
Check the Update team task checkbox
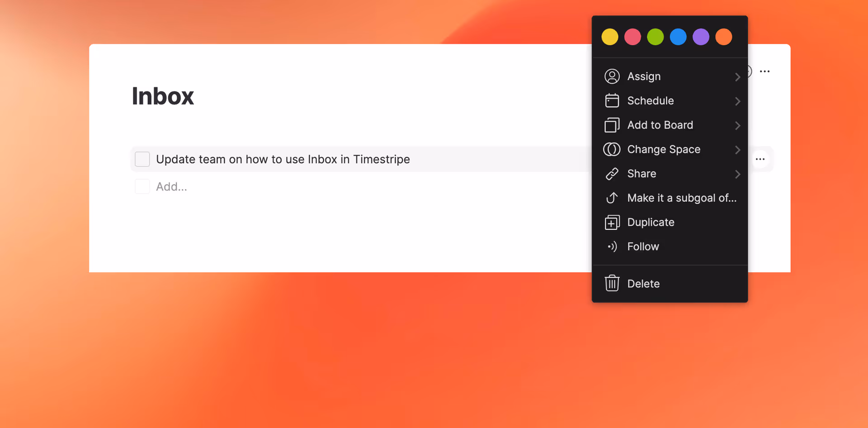point(142,159)
